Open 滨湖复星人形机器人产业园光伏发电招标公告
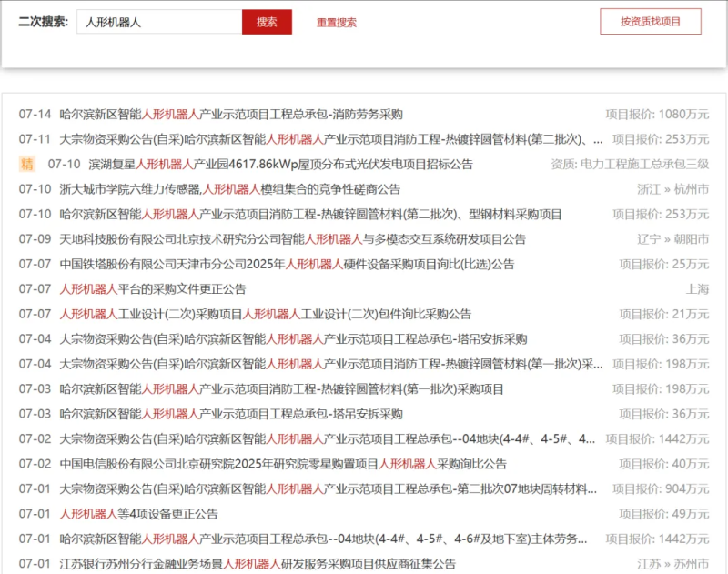 280,165
